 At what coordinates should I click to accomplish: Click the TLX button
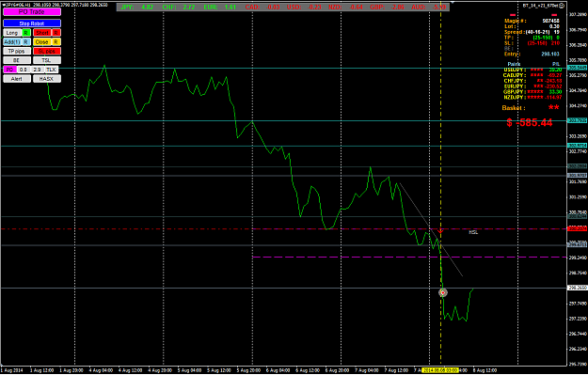click(x=51, y=70)
